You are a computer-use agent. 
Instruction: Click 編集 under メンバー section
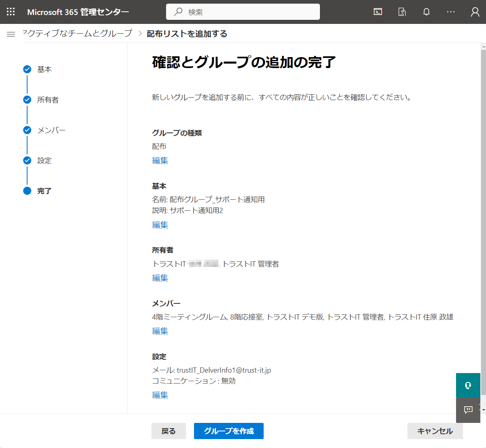click(160, 331)
